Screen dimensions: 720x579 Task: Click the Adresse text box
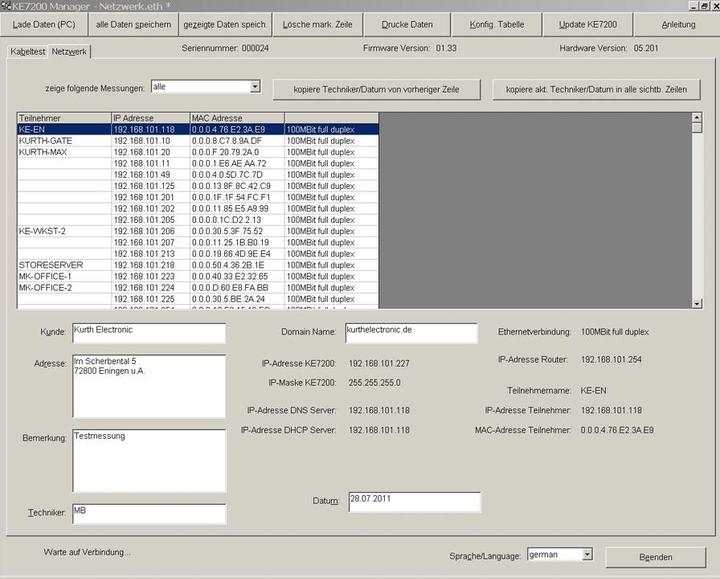pyautogui.click(x=149, y=386)
